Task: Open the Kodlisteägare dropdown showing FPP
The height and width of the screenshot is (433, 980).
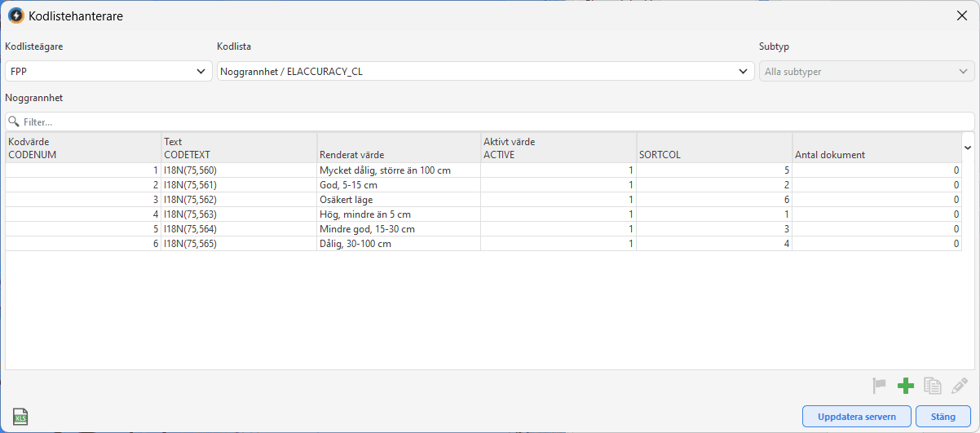Action: tap(109, 72)
